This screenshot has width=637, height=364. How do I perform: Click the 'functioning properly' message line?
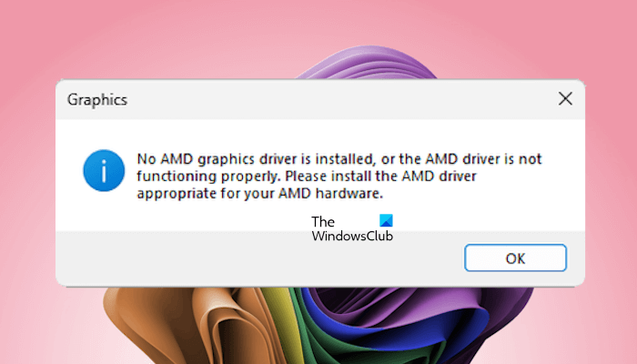(307, 177)
